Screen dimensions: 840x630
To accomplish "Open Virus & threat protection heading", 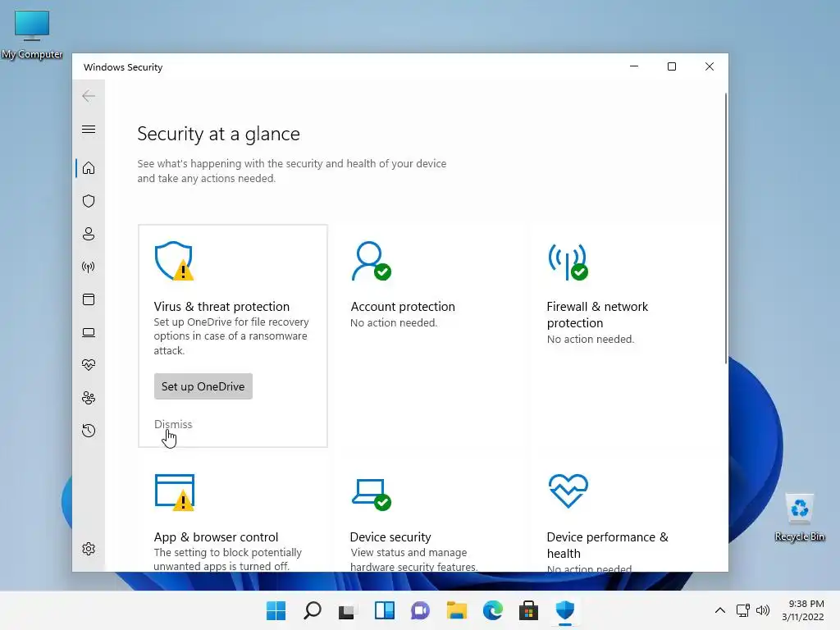I will (221, 307).
